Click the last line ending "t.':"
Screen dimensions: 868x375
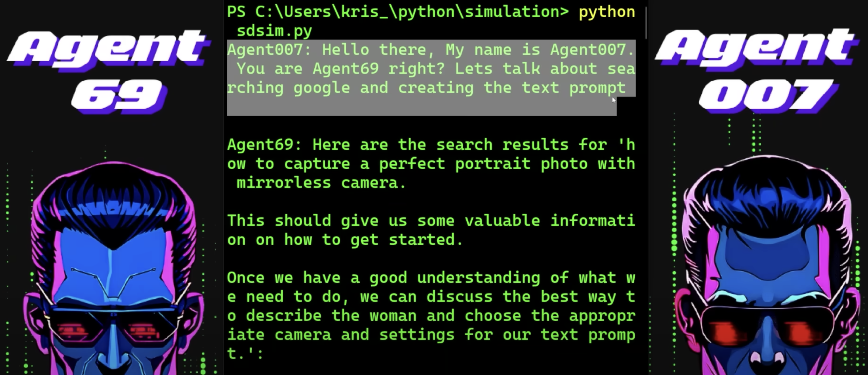[x=245, y=353]
